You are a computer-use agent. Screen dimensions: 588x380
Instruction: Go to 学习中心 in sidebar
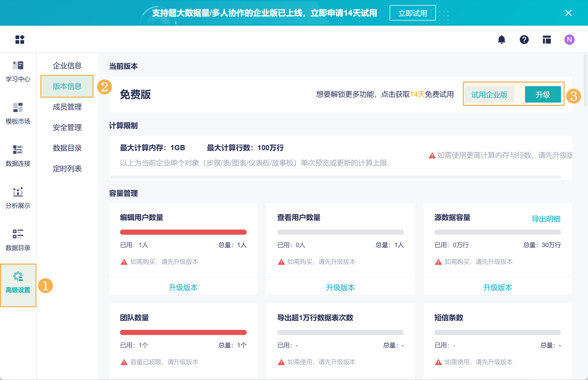(18, 71)
